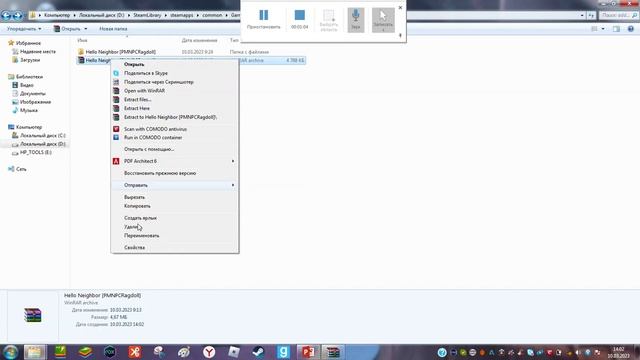Click Локальный диск (D:) in the breadcrumb

click(102, 15)
